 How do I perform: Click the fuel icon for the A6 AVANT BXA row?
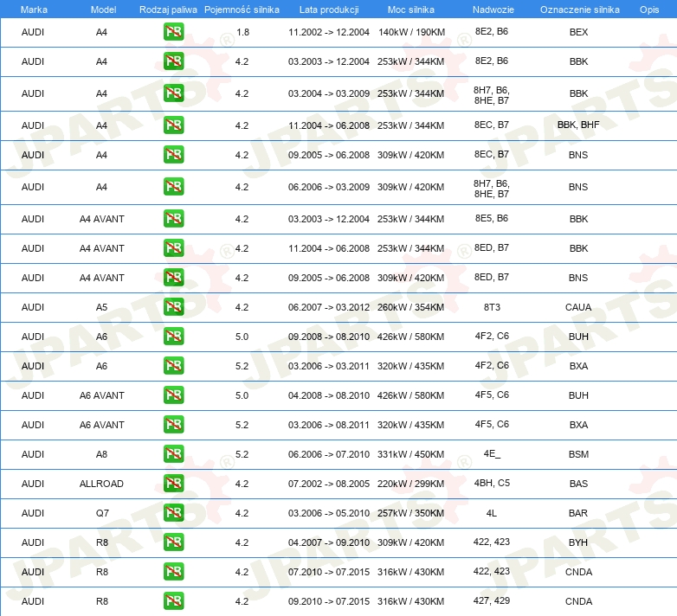173,425
